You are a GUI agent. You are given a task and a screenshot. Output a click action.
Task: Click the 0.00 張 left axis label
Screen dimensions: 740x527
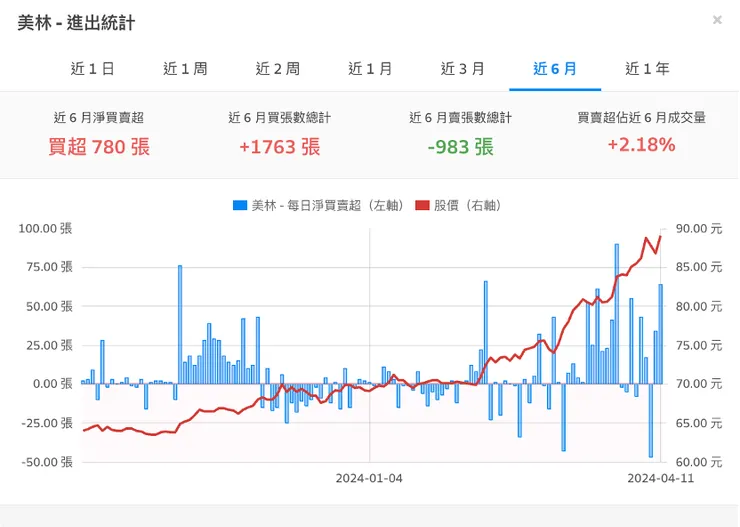(52, 384)
